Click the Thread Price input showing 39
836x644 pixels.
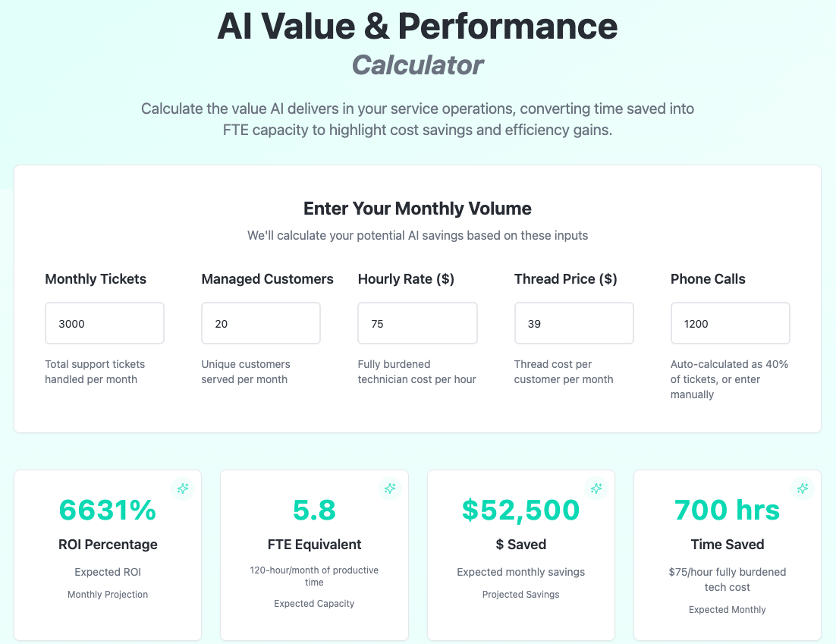click(x=574, y=323)
